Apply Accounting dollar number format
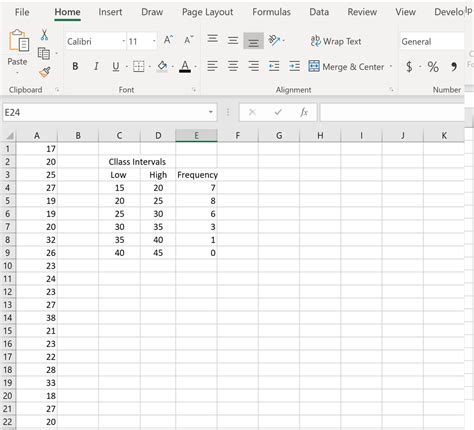This screenshot has height=430, width=474. click(x=409, y=67)
